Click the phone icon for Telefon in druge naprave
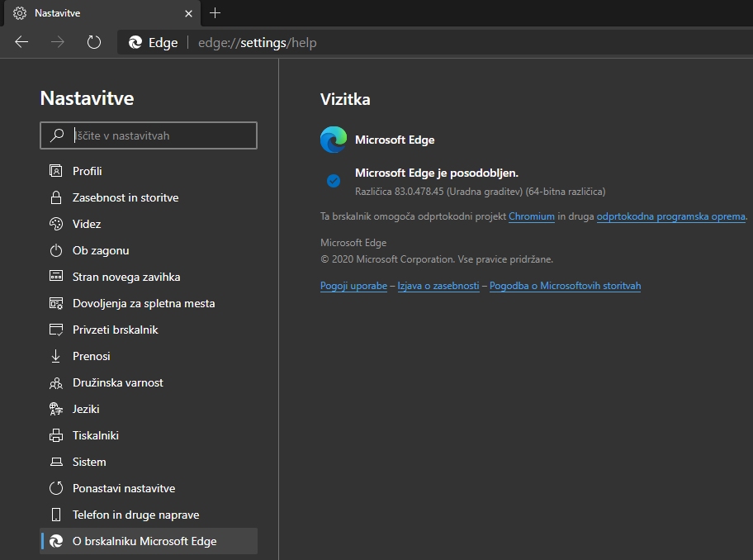Screen dimensions: 753x560 click(x=56, y=515)
